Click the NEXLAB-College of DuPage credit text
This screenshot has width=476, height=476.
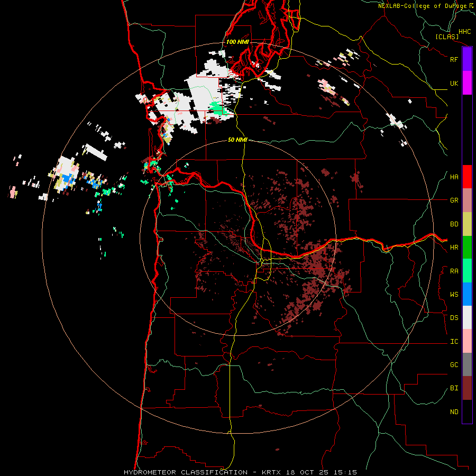(x=423, y=6)
